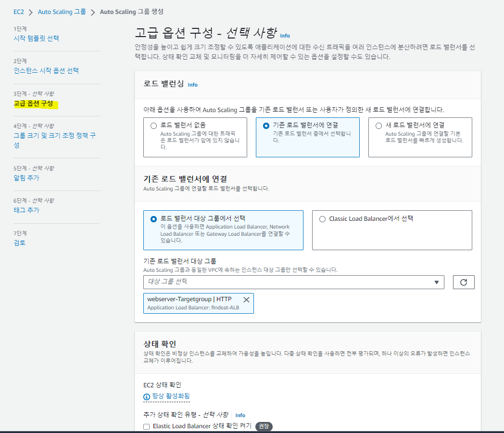Remove the webserver-Targetgroup token with X
Screen dimensions: 504x433
[247, 300]
